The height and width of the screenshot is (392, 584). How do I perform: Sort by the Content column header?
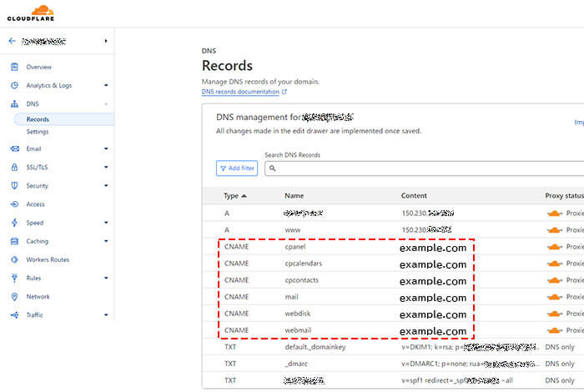tap(414, 196)
